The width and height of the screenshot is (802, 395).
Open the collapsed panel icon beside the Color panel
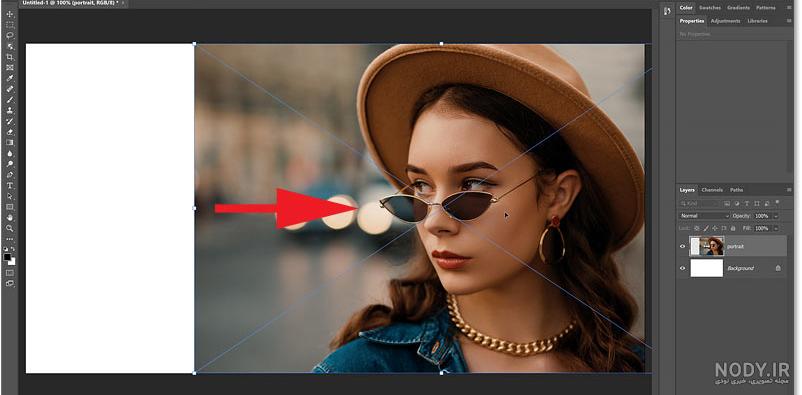click(x=666, y=11)
